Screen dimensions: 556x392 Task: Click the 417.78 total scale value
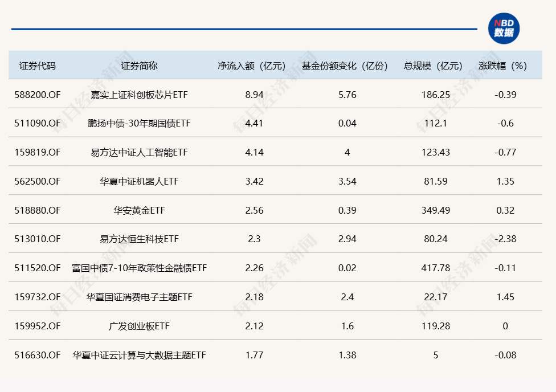click(436, 268)
